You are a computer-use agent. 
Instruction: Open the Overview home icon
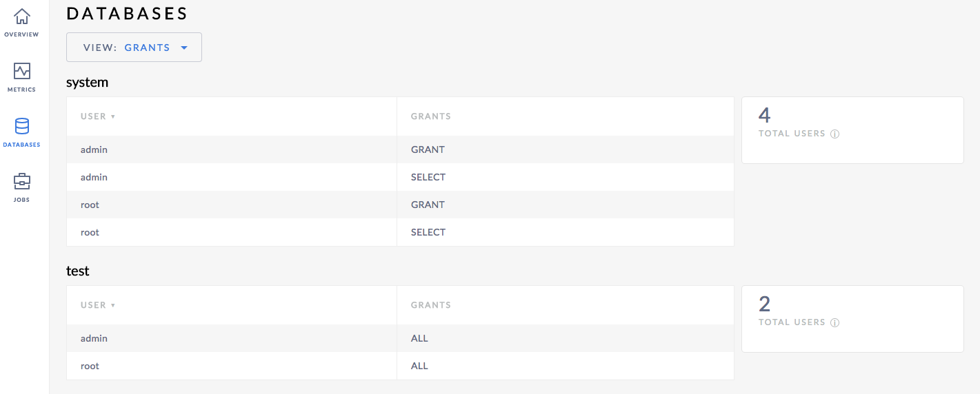(22, 17)
